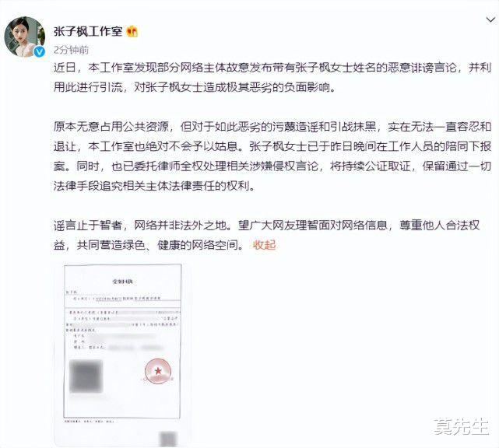
Task: Click the blurred square QR code block
Action: (86, 376)
